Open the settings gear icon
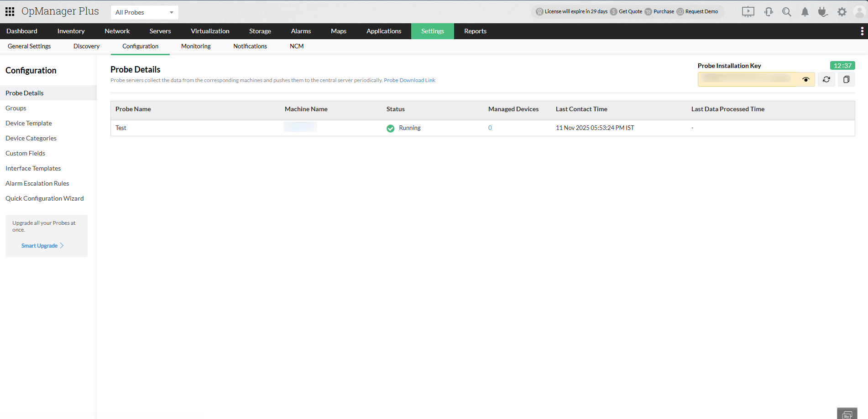The height and width of the screenshot is (419, 868). pos(842,11)
